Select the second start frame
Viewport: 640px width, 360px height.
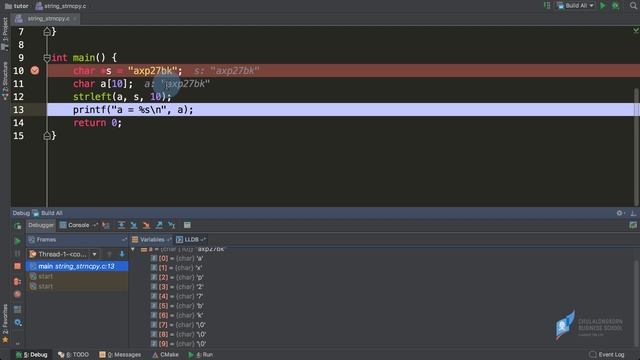[77, 286]
